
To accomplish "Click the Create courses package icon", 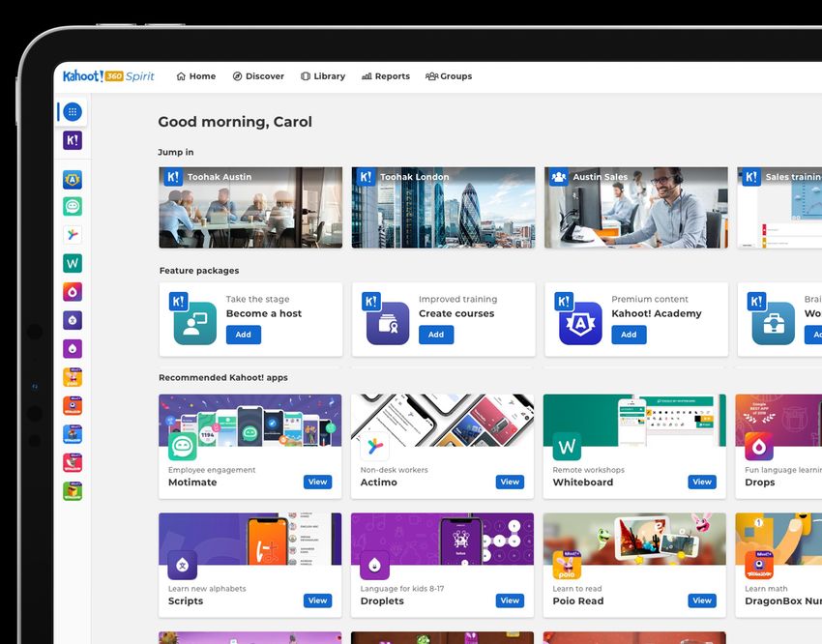I will [388, 323].
